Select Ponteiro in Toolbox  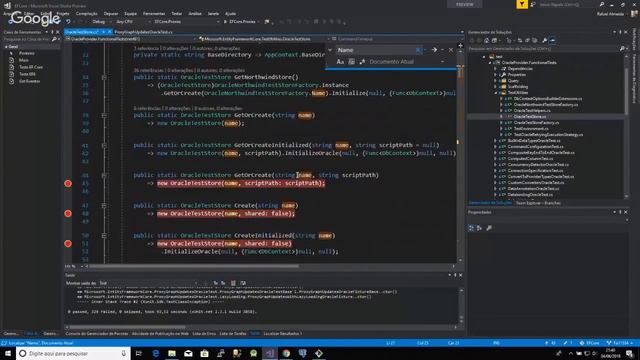coord(27,53)
